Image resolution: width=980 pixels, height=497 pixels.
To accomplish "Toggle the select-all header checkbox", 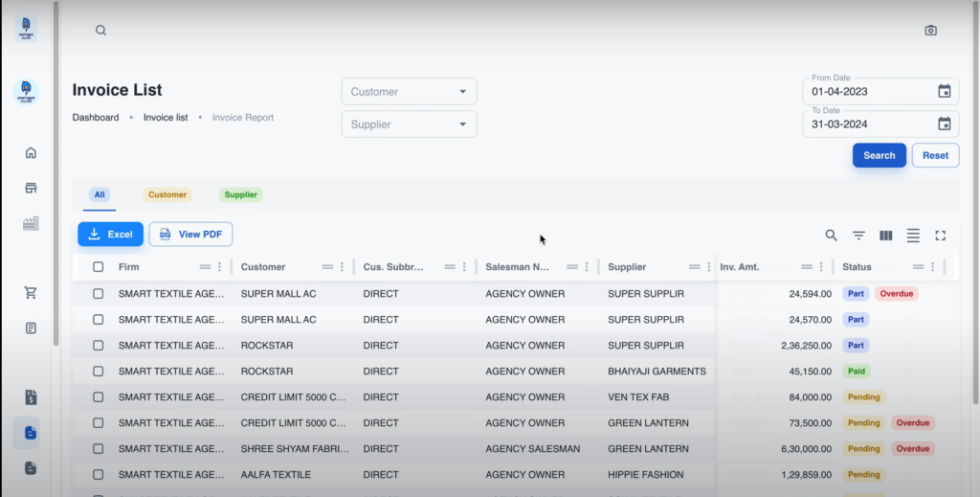I will [99, 267].
